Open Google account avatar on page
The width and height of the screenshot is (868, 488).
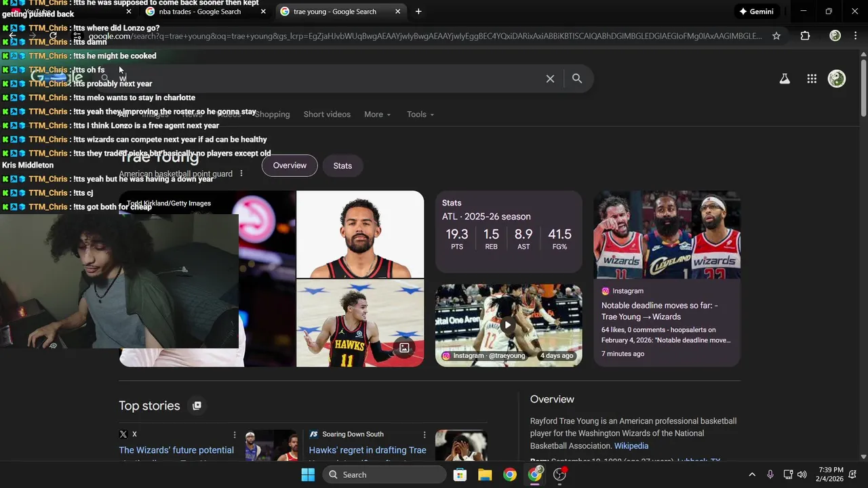point(837,79)
